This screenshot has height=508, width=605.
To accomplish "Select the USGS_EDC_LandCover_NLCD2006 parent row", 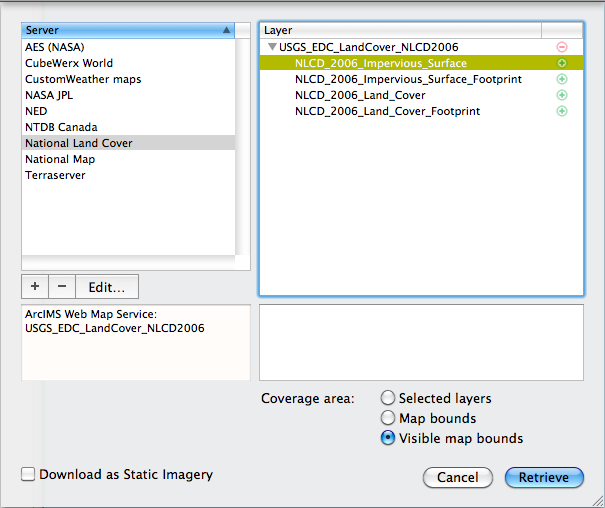I will [421, 47].
